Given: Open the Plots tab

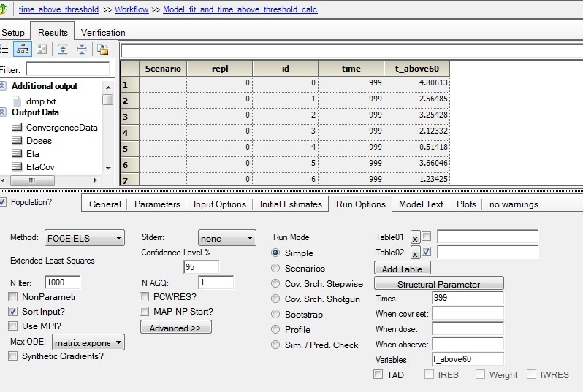Looking at the screenshot, I should (466, 204).
